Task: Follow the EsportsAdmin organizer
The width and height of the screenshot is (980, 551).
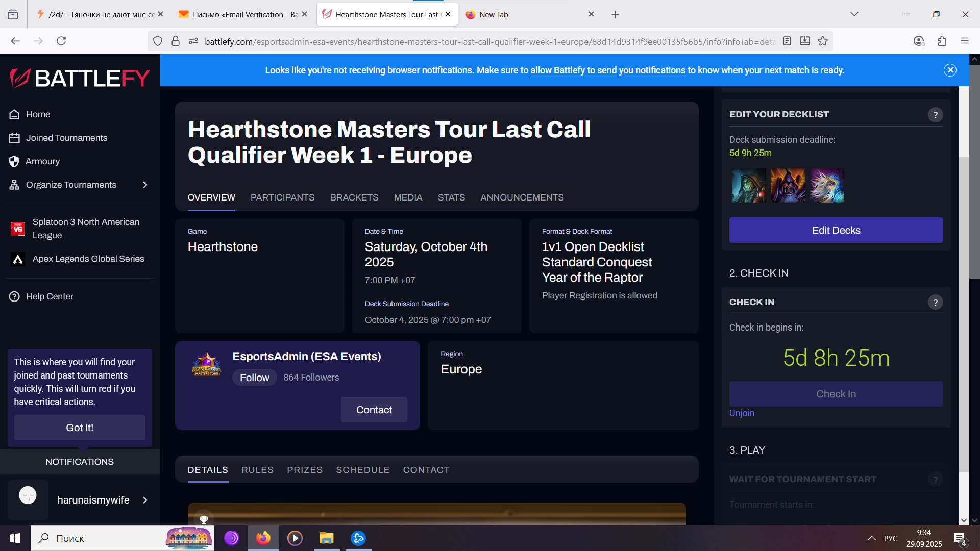Action: (254, 378)
